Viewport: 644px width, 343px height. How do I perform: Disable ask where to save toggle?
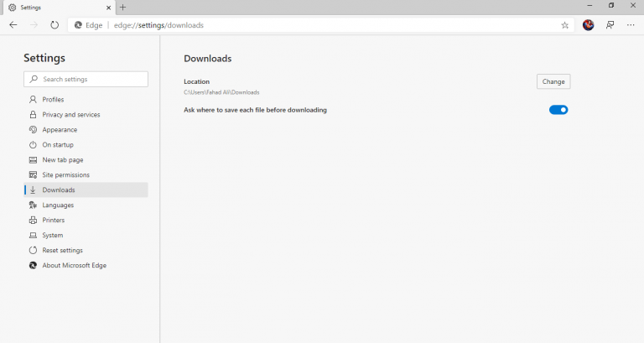point(558,110)
